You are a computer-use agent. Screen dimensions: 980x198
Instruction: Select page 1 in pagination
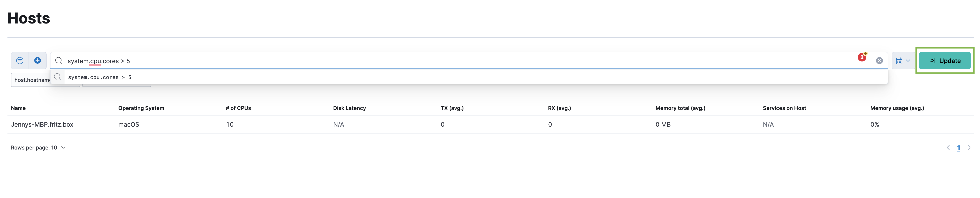point(959,148)
